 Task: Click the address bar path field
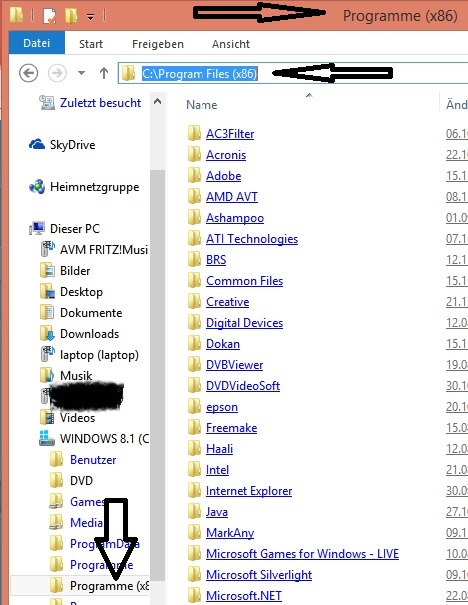(293, 73)
